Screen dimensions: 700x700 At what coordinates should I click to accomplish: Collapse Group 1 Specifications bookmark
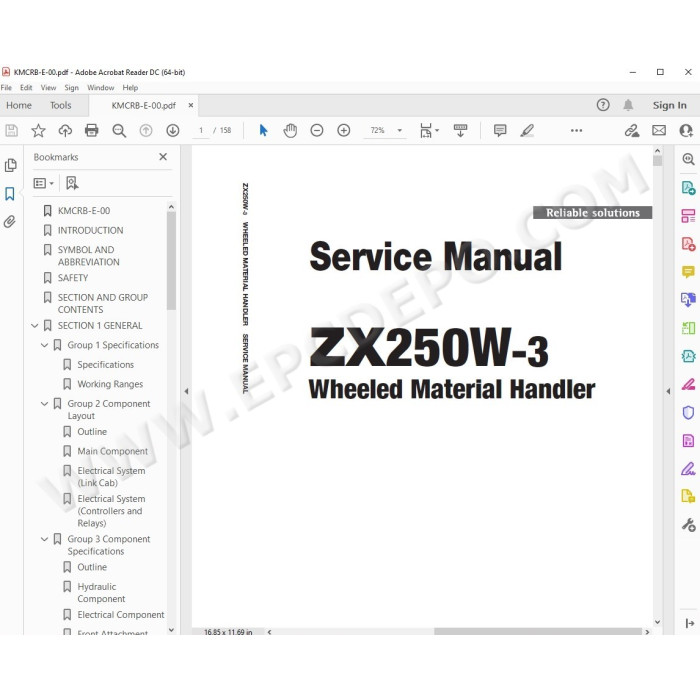(44, 345)
